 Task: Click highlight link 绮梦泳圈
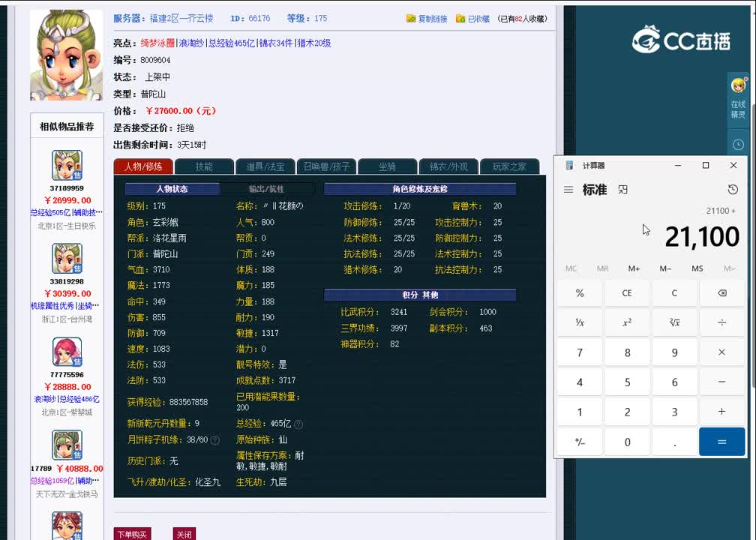pyautogui.click(x=157, y=43)
